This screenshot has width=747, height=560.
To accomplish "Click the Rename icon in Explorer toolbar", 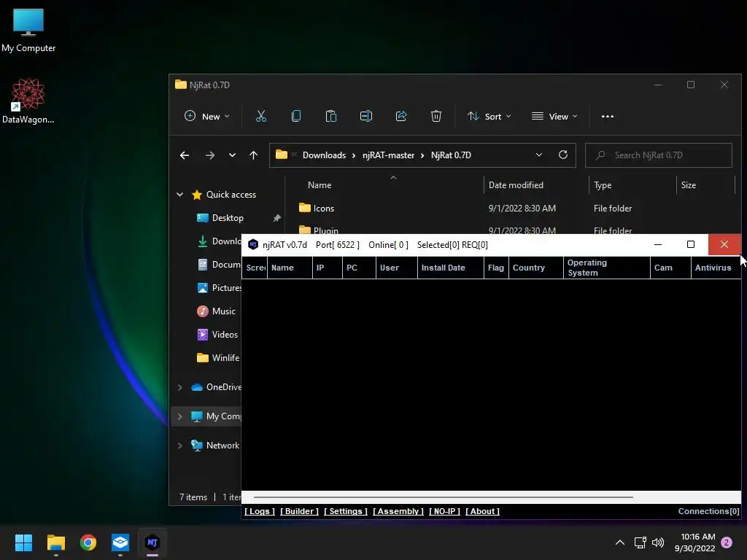I will point(366,116).
